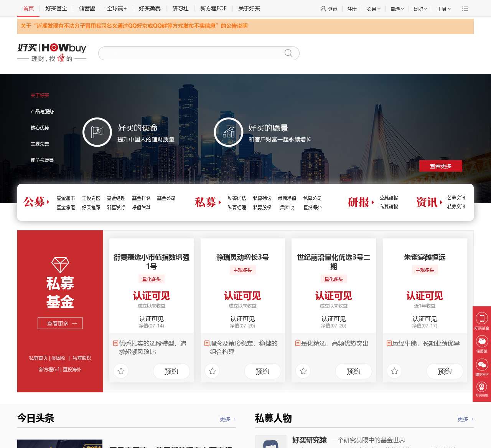Select 核心优势 in banner sidebar
Image resolution: width=491 pixels, height=448 pixels.
[x=40, y=127]
